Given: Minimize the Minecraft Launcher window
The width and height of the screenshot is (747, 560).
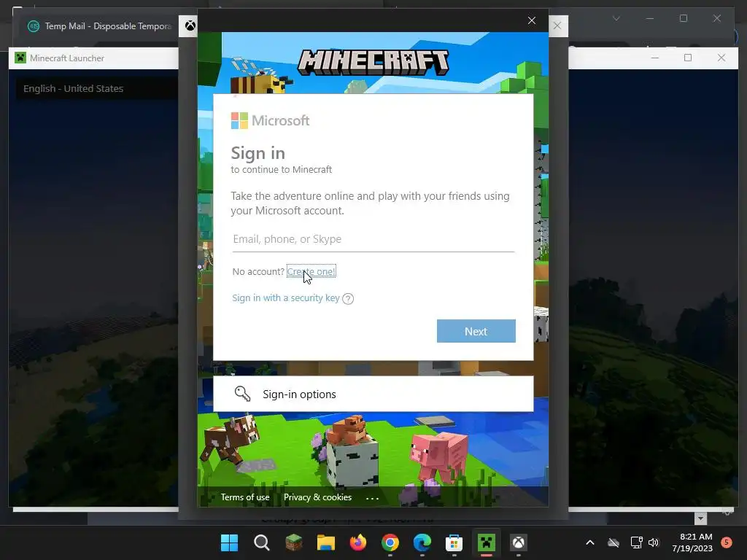Looking at the screenshot, I should pos(655,58).
